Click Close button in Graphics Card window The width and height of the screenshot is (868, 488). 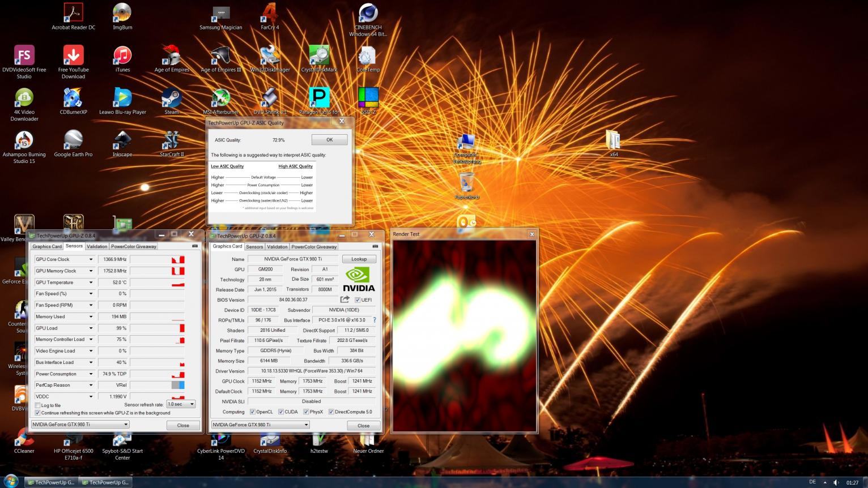pyautogui.click(x=363, y=426)
